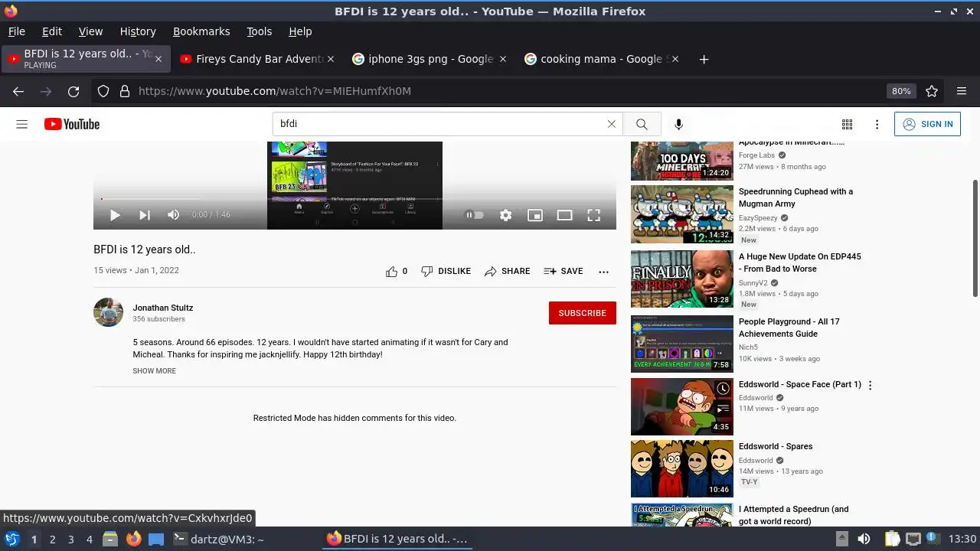Open A Huge New Update On EDP445 title
The height and width of the screenshot is (551, 980).
[x=799, y=262]
